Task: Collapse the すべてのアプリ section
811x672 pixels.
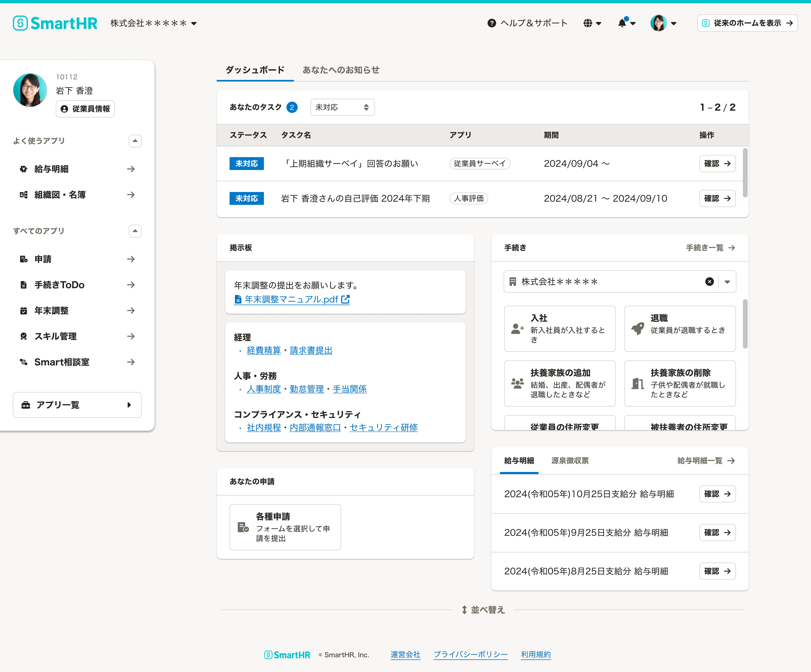Action: pyautogui.click(x=135, y=231)
